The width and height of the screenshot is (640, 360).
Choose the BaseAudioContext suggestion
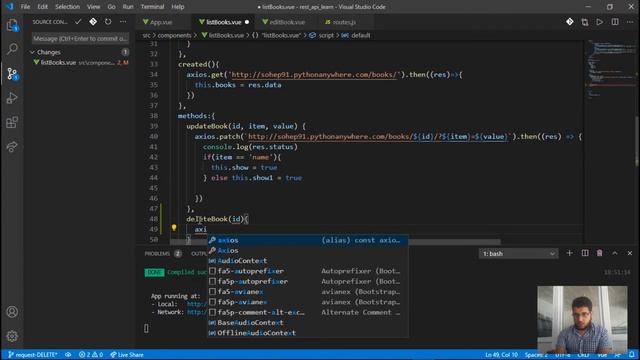pyautogui.click(x=308, y=322)
